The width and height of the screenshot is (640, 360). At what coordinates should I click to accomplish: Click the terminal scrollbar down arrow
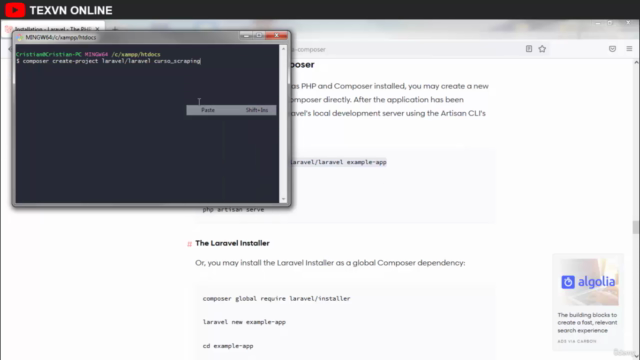coord(283,199)
